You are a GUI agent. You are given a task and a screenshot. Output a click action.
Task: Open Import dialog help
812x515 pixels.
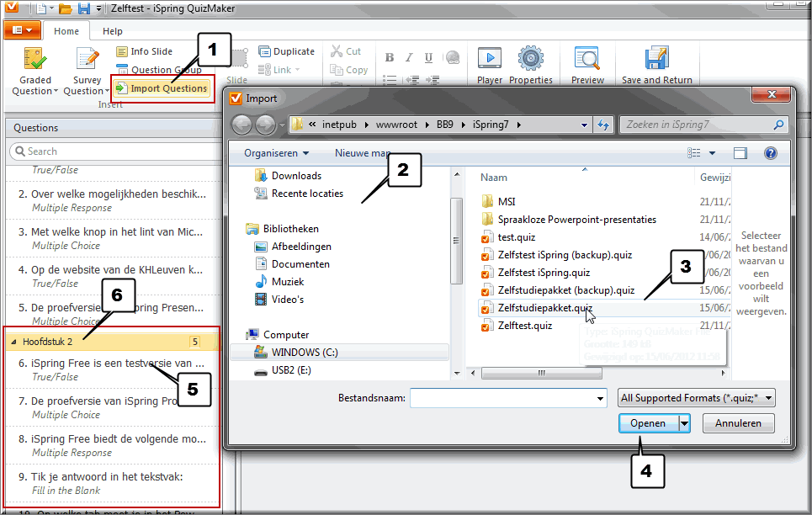tap(771, 153)
